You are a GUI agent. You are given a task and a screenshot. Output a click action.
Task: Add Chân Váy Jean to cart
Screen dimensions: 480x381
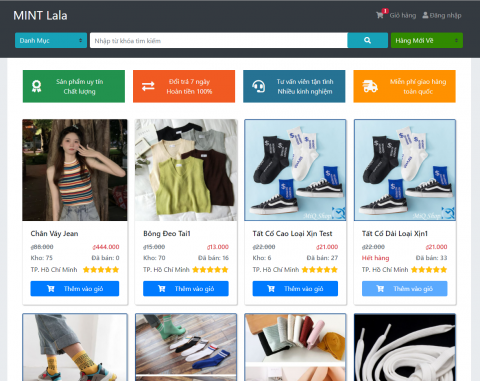tap(75, 289)
